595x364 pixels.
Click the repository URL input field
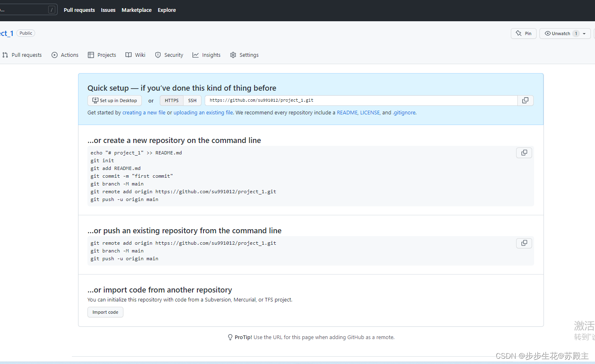361,100
